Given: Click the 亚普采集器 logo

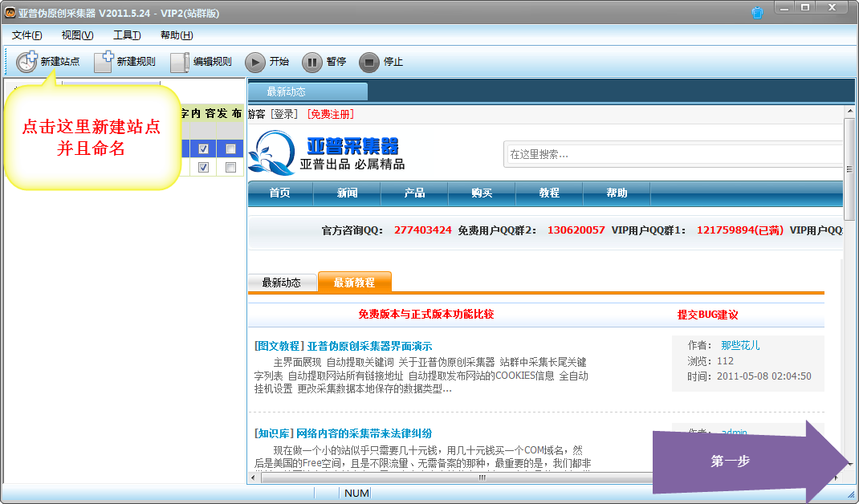Looking at the screenshot, I should tap(327, 152).
